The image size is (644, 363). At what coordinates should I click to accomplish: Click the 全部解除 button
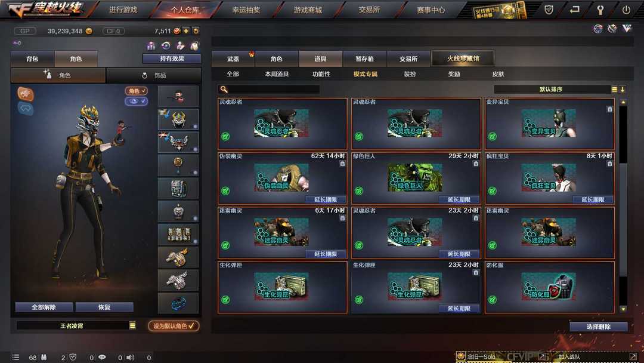point(44,307)
